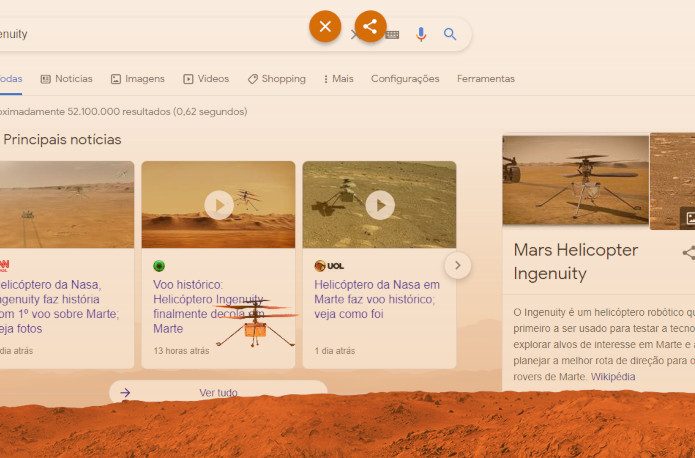Image resolution: width=695 pixels, height=458 pixels.
Task: Click the 'Principais notícias' heading
Action: point(62,140)
